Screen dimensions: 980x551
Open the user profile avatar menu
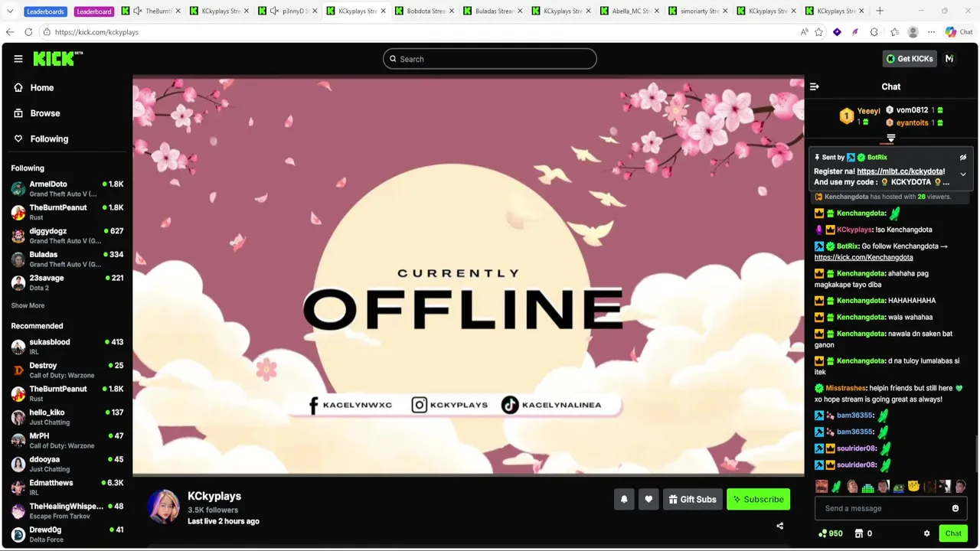pyautogui.click(x=949, y=59)
